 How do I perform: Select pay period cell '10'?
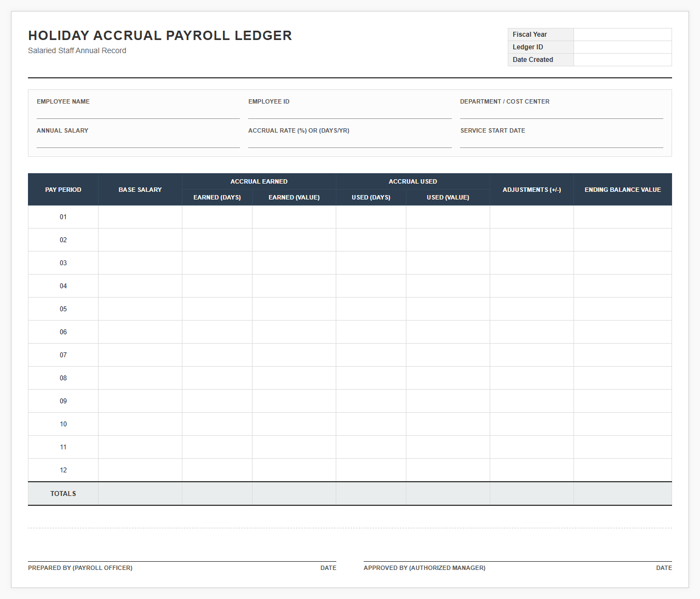(x=63, y=424)
